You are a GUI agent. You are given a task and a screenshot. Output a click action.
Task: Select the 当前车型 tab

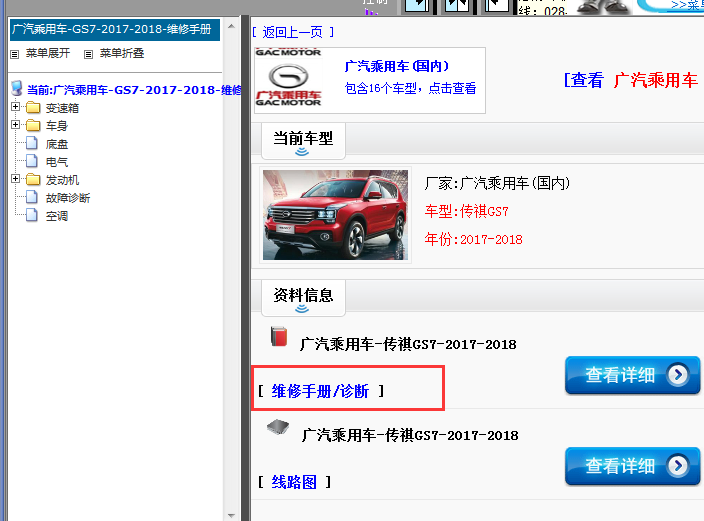click(x=303, y=141)
